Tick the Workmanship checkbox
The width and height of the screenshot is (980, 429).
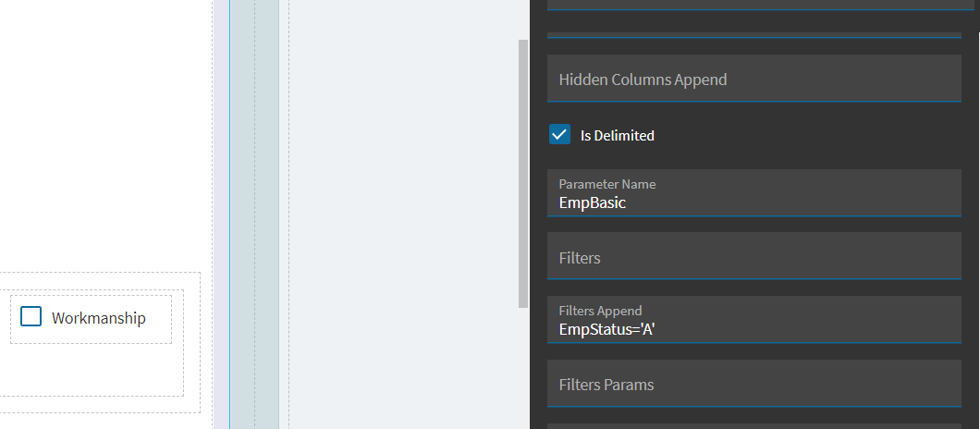[x=31, y=316]
